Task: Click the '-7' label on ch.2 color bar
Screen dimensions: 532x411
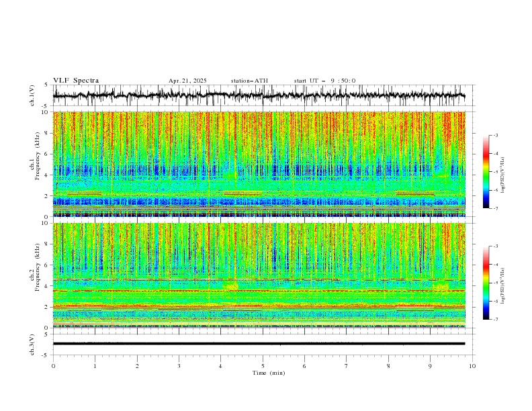Action: (496, 319)
